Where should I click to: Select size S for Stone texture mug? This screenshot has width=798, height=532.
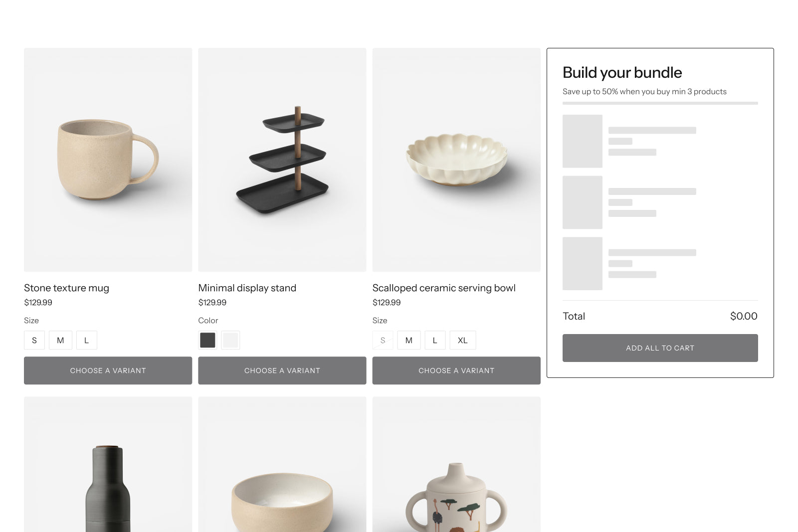(34, 340)
